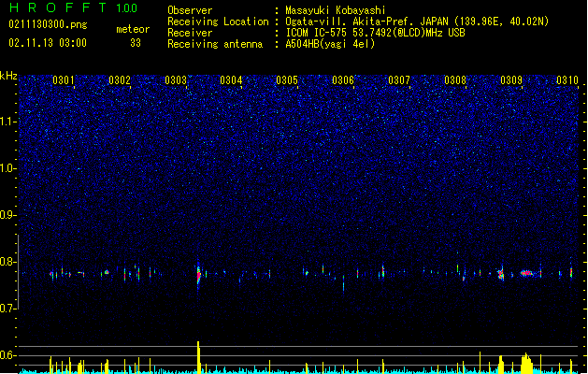Select location text Ogata-vill. Akita-Pref. JAPAN
Viewport: 588px width, 374px height.
click(366, 22)
